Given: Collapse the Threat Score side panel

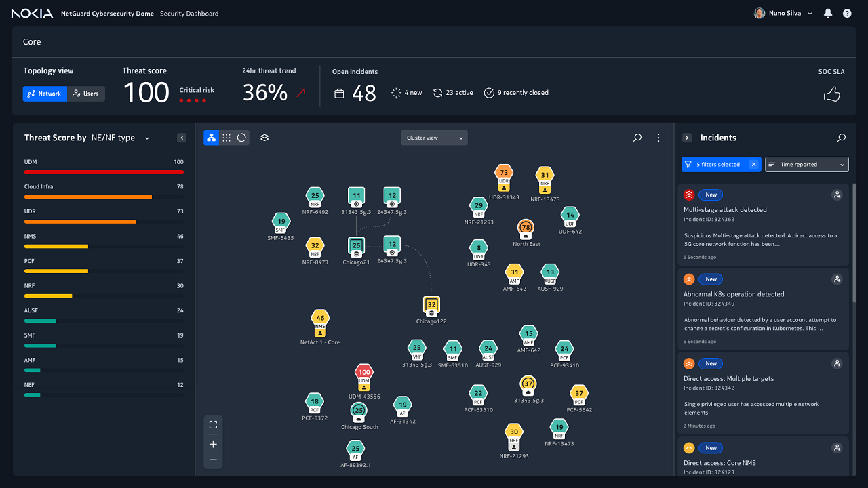Looking at the screenshot, I should tap(182, 138).
